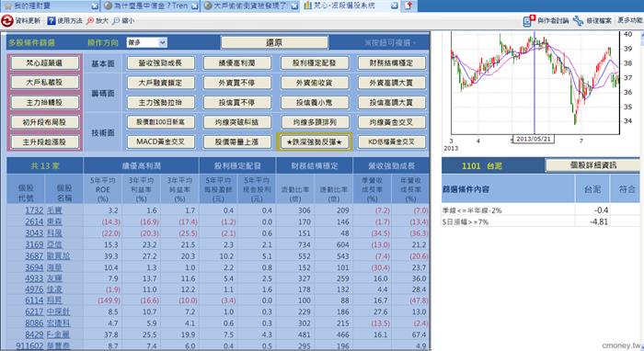
Task: Open 更多功能 in the toolbar
Action: 630,20
